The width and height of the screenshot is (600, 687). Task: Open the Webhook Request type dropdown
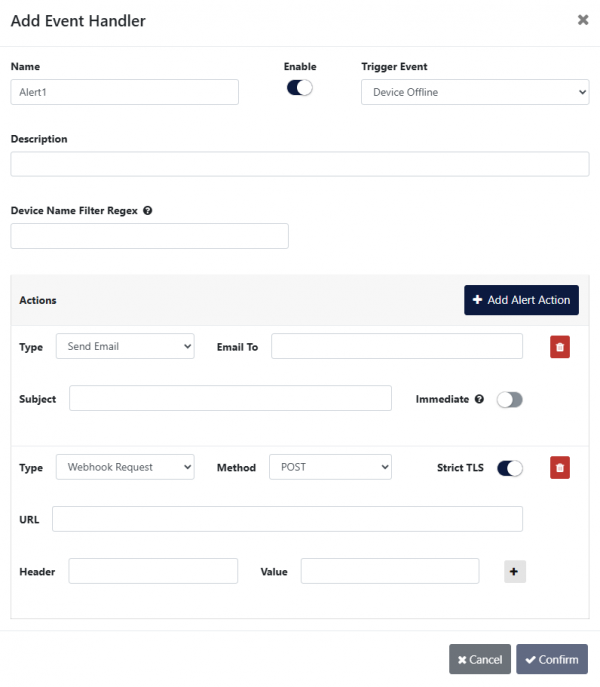tap(125, 467)
